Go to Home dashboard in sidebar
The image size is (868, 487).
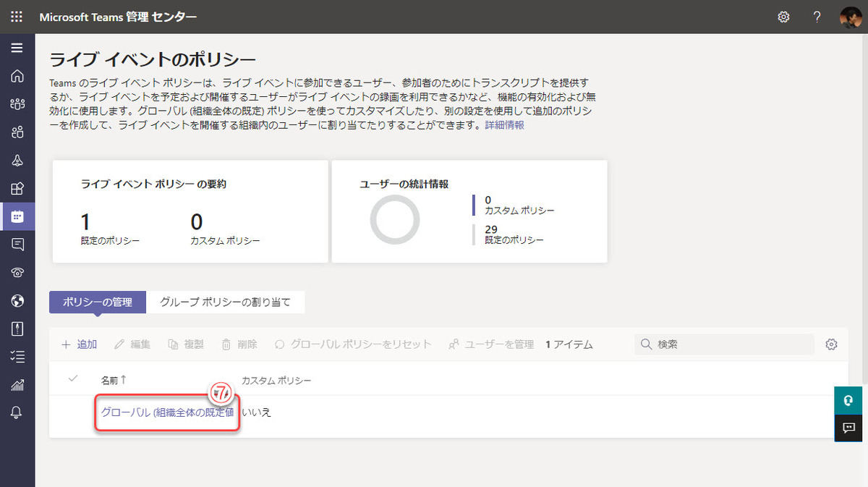coord(17,76)
